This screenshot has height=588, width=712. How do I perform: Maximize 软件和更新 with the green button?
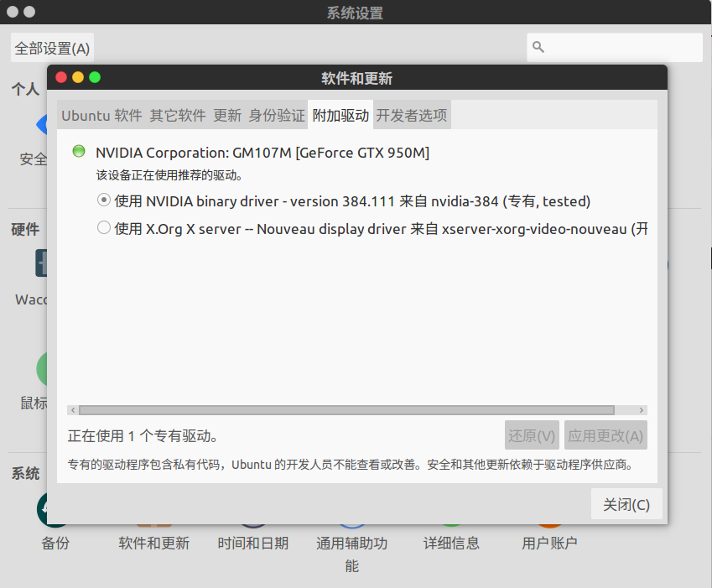point(95,77)
